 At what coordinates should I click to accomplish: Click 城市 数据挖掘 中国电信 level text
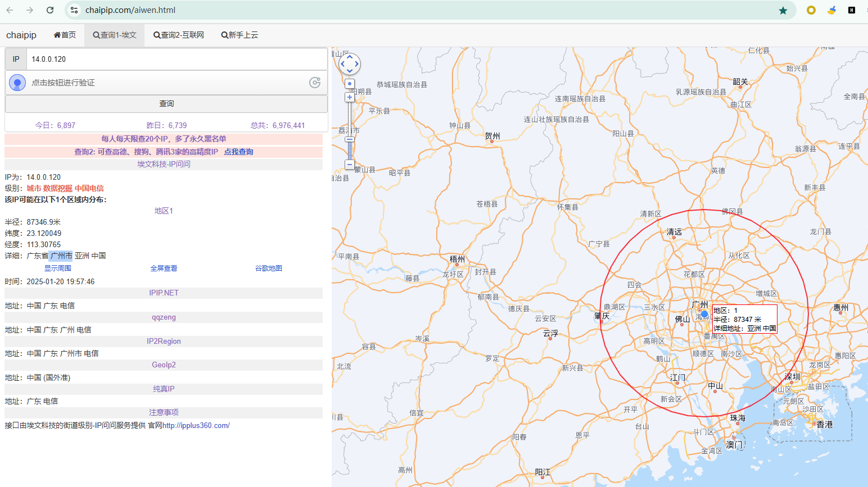point(65,188)
